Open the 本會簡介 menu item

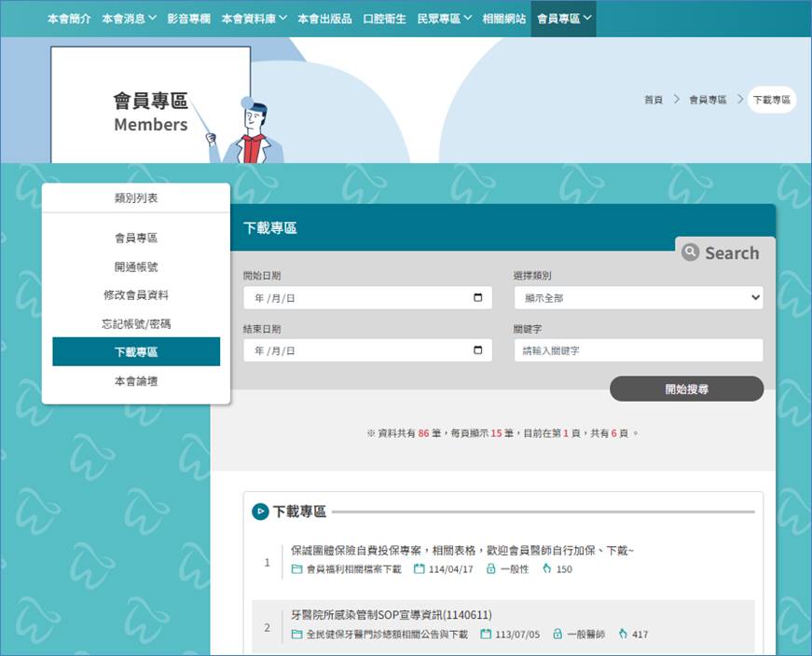pos(69,20)
